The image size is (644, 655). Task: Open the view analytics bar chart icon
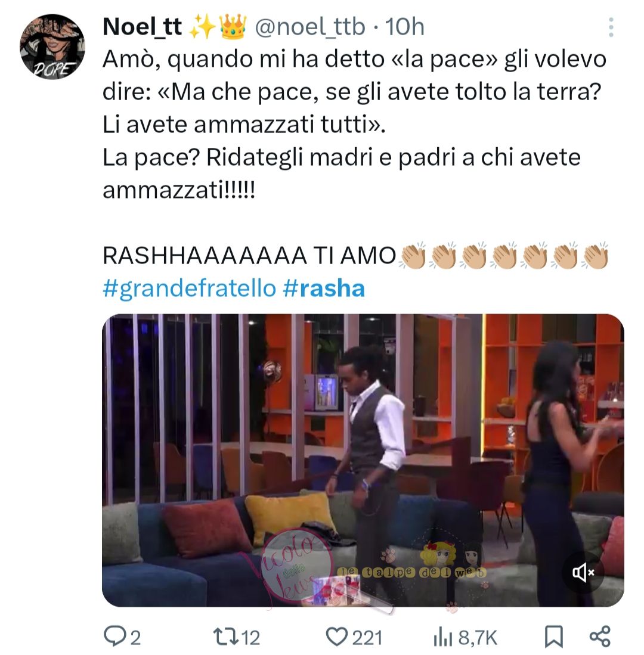coord(443,637)
